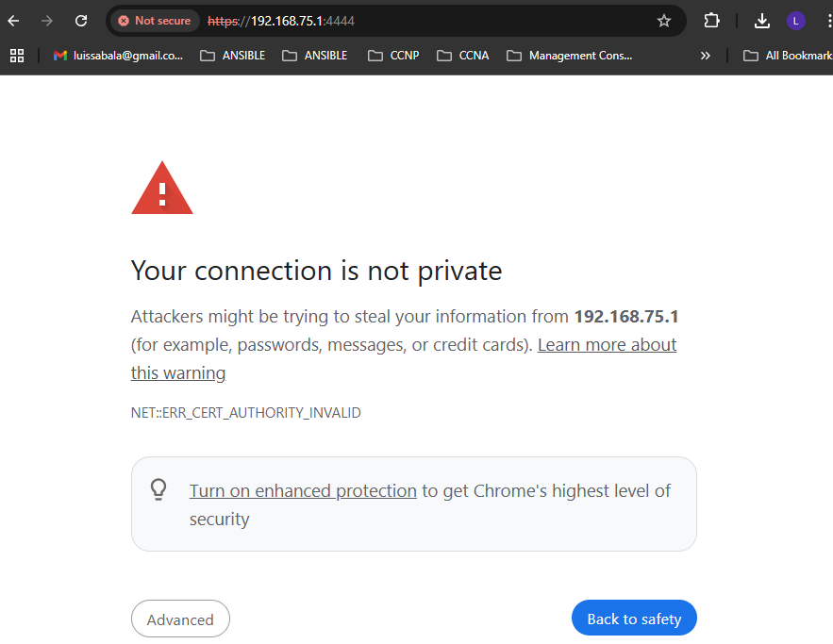
Task: Click the Advanced button
Action: (x=180, y=619)
